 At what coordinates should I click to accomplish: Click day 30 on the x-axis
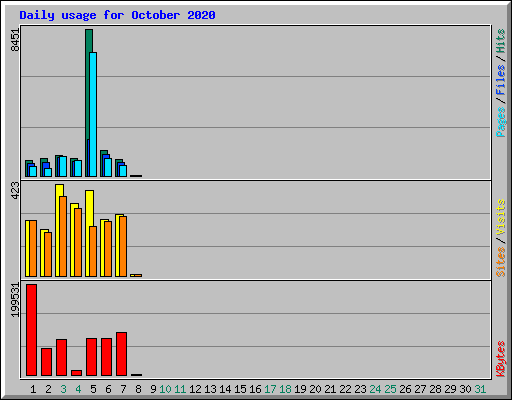coord(465,389)
